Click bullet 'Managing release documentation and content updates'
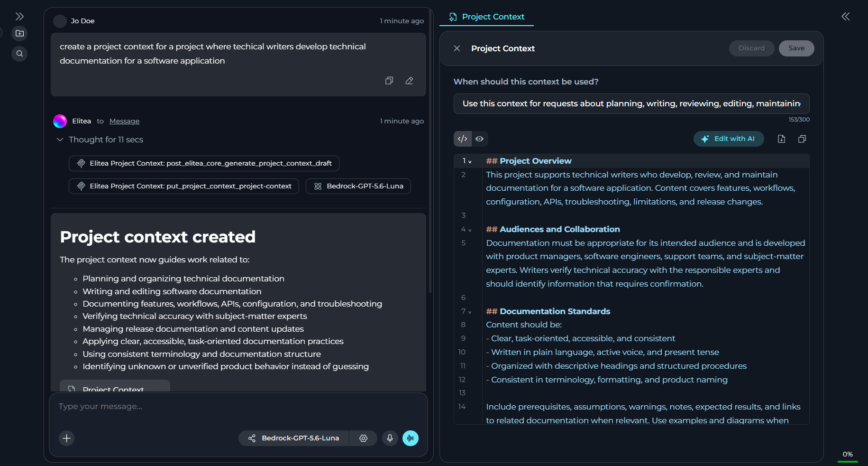This screenshot has height=466, width=868. click(193, 329)
